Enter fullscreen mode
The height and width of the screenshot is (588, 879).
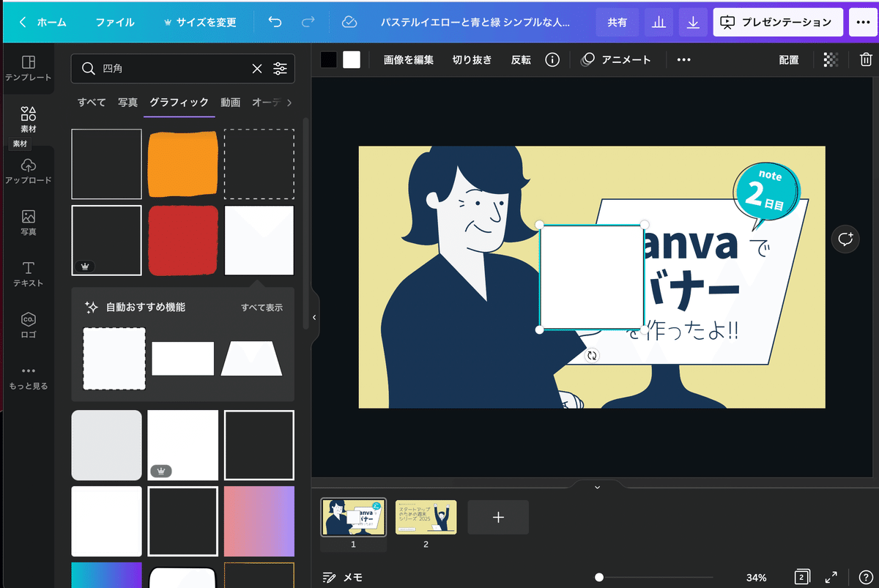pos(831,578)
